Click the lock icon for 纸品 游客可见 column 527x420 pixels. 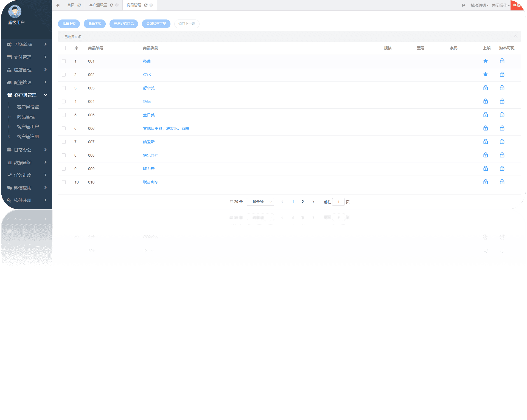pyautogui.click(x=502, y=102)
